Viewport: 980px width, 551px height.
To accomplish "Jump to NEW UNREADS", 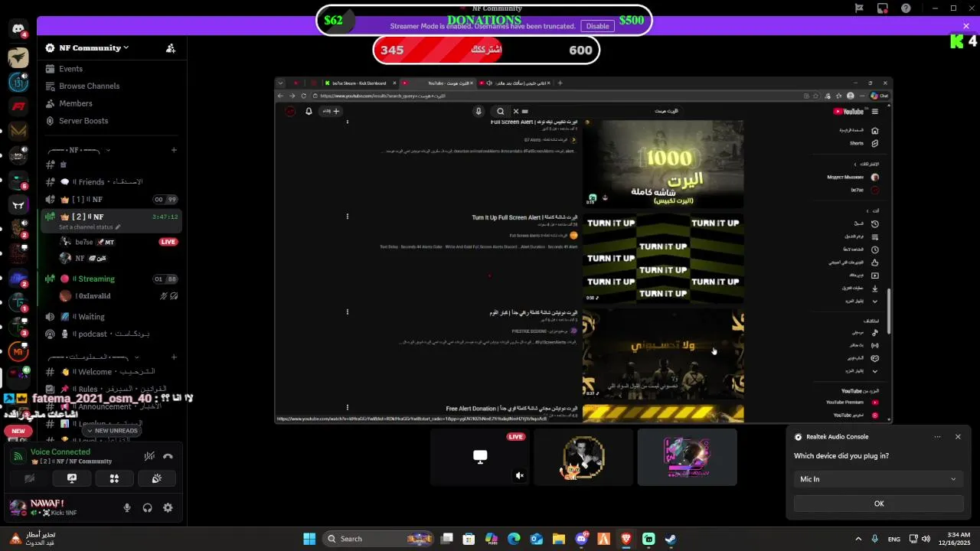I will click(x=112, y=431).
